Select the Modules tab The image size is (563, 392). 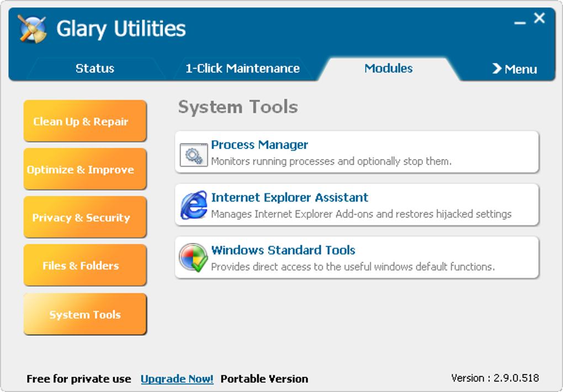389,68
